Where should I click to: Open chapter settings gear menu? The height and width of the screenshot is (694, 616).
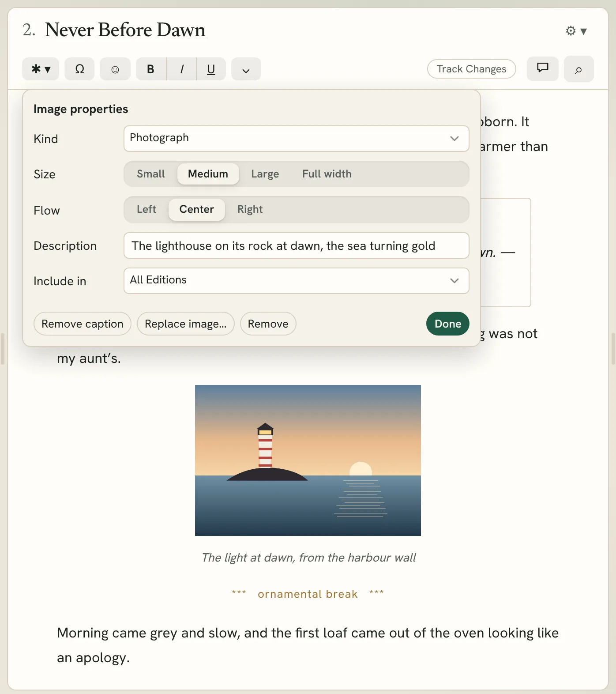tap(576, 31)
